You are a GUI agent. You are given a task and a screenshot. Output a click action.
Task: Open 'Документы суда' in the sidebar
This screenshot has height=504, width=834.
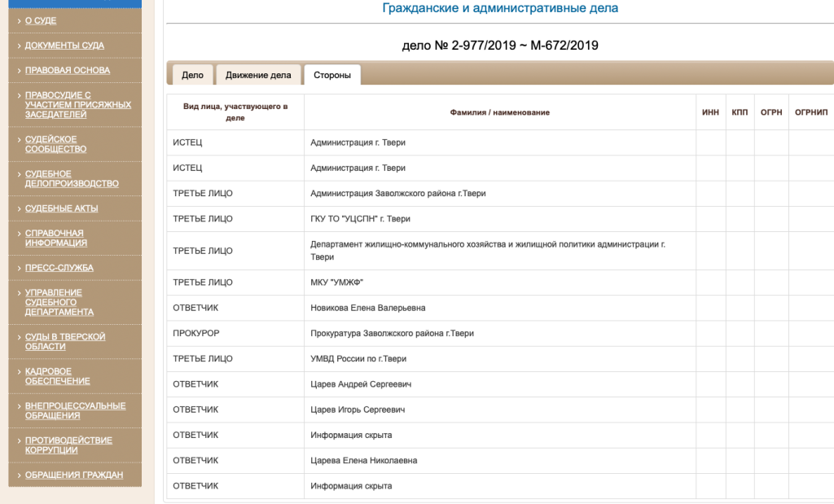64,46
